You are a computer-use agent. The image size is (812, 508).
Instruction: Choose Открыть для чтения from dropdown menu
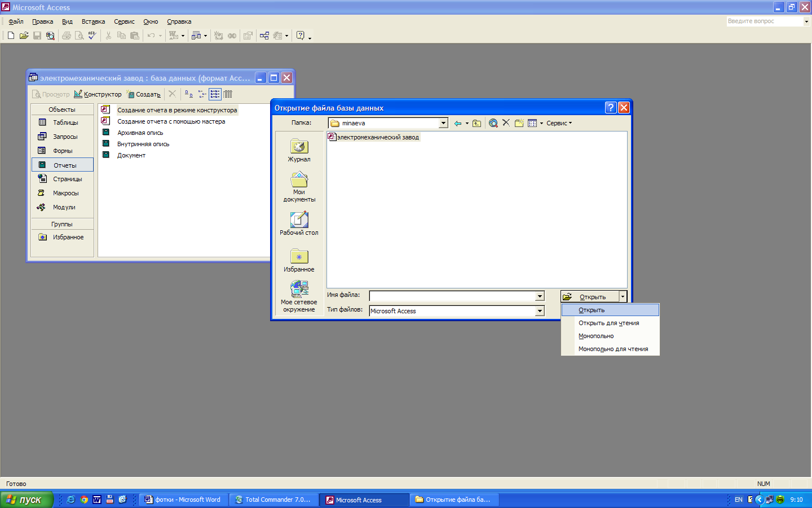click(x=610, y=323)
